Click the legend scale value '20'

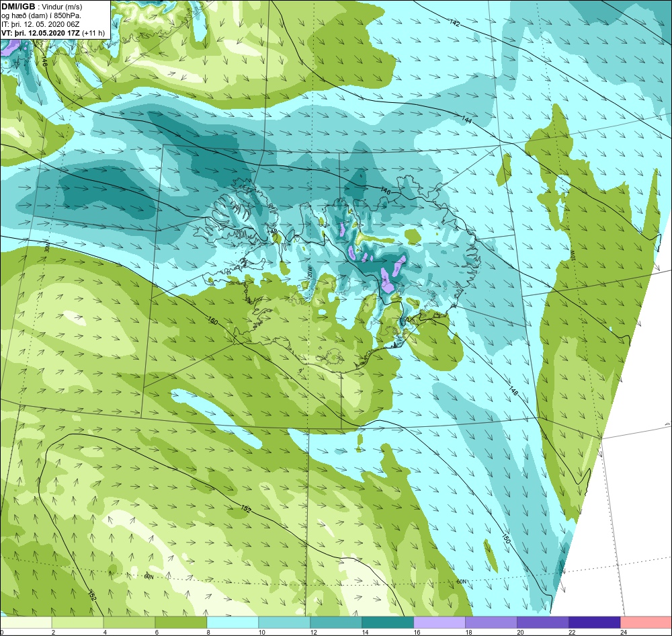click(520, 632)
